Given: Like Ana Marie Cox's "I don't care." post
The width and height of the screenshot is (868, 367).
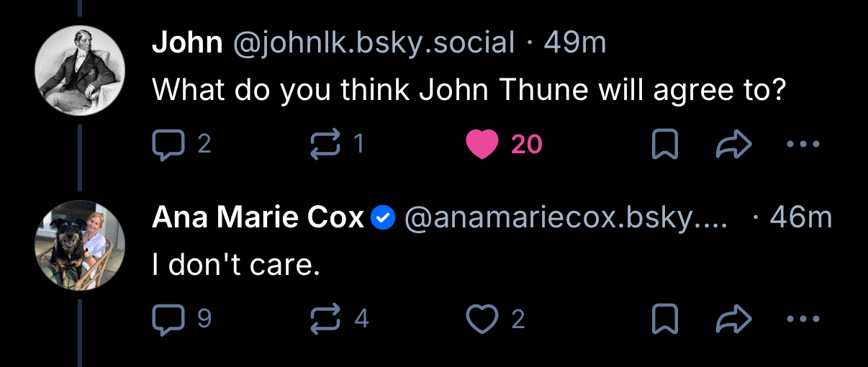Looking at the screenshot, I should 482,318.
